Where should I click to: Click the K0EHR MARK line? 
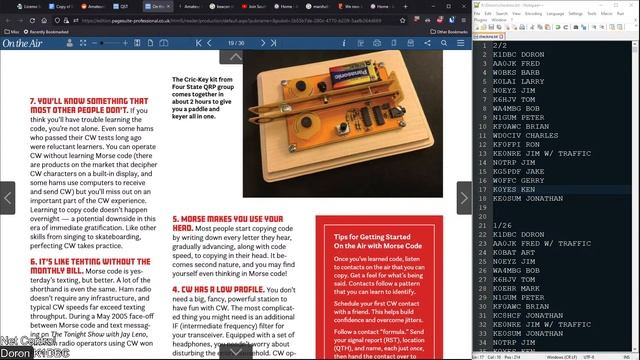516,289
